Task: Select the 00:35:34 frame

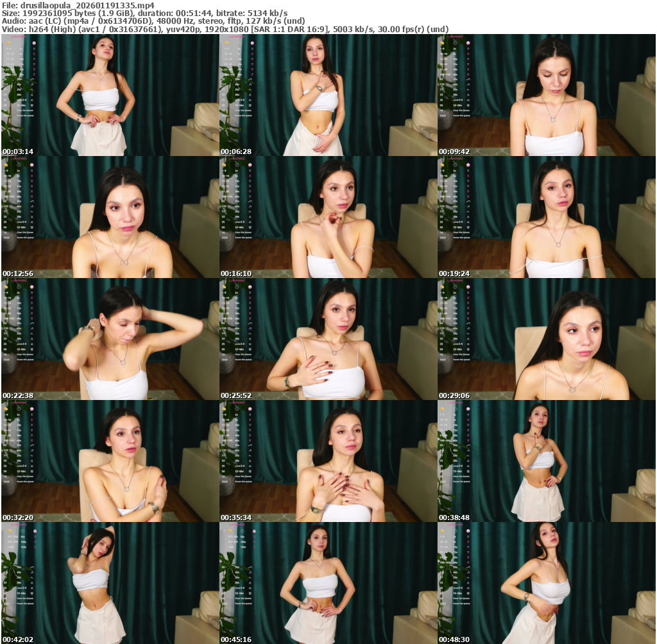Action: 328,461
